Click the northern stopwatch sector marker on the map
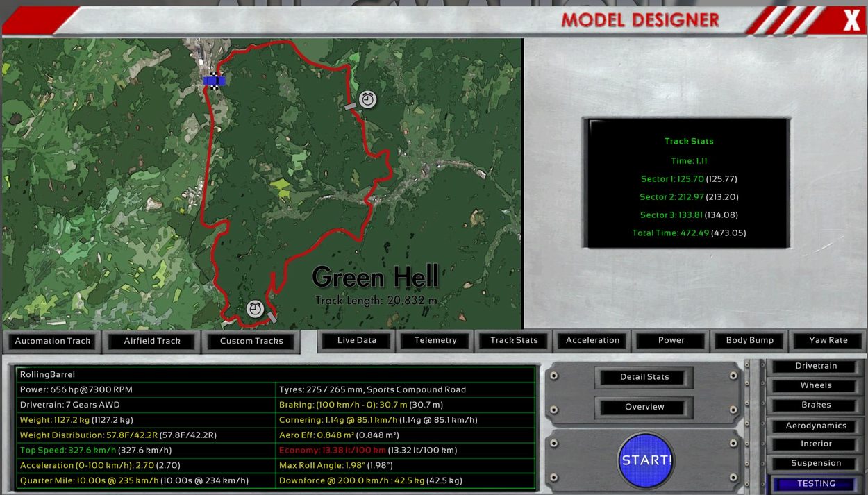 click(367, 99)
